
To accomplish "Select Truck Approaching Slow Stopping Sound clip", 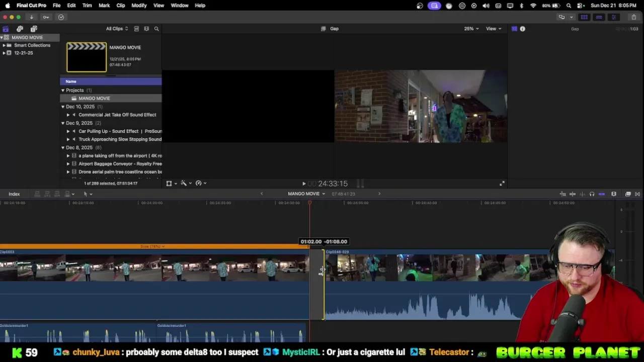I will pyautogui.click(x=120, y=139).
